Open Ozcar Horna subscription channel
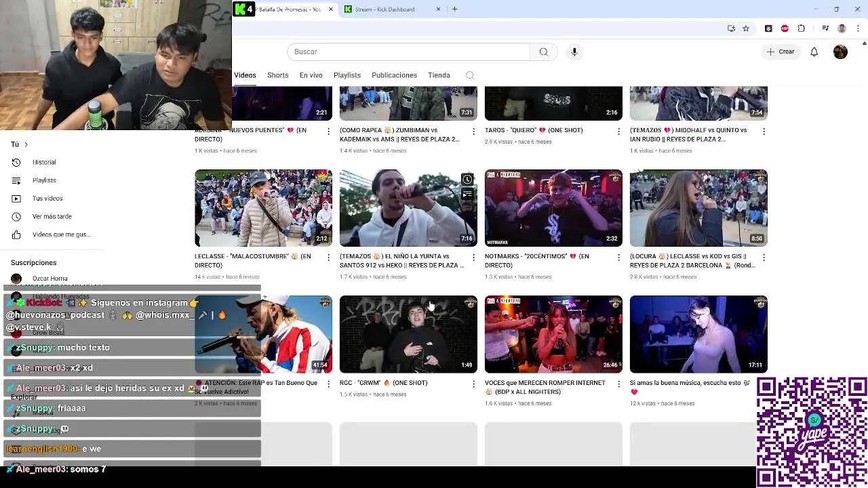868x488 pixels. point(50,279)
